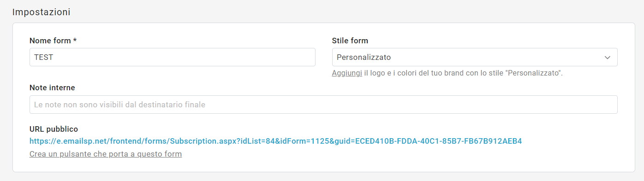Click the TEST value in Nome form
Screen dimensions: 644x181
tap(44, 58)
